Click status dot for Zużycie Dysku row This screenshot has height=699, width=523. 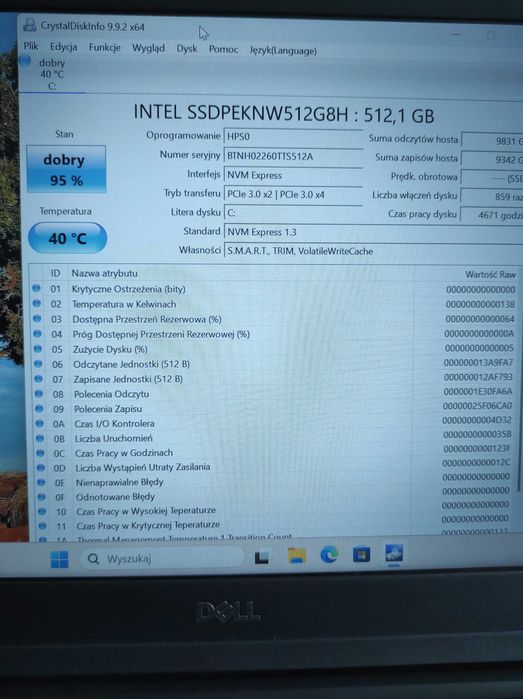pyautogui.click(x=38, y=349)
